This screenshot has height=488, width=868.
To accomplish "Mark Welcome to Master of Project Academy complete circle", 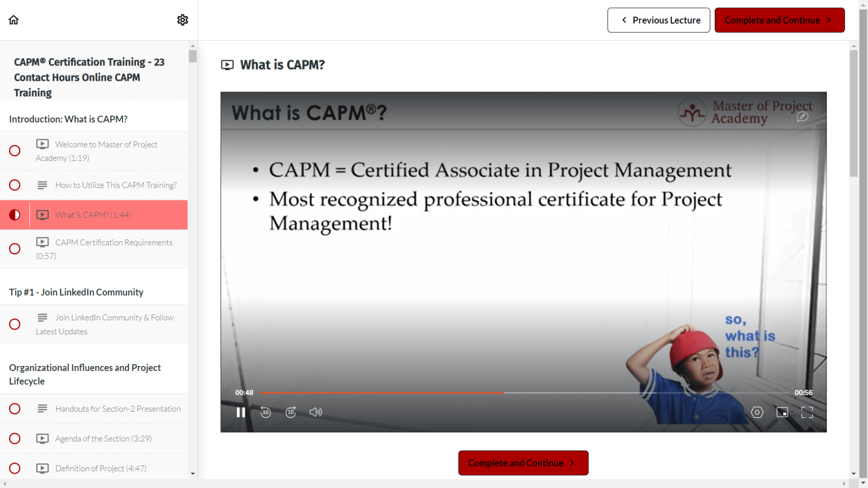I will click(x=15, y=151).
